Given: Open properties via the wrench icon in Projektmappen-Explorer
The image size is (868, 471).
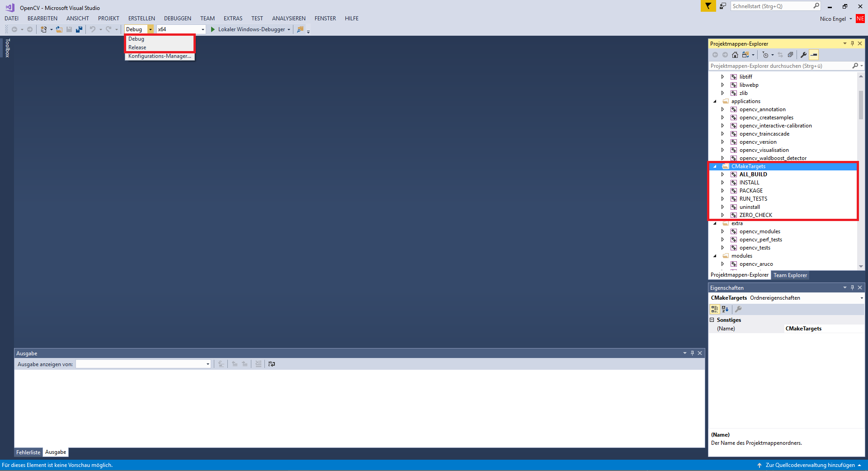Looking at the screenshot, I should 803,55.
